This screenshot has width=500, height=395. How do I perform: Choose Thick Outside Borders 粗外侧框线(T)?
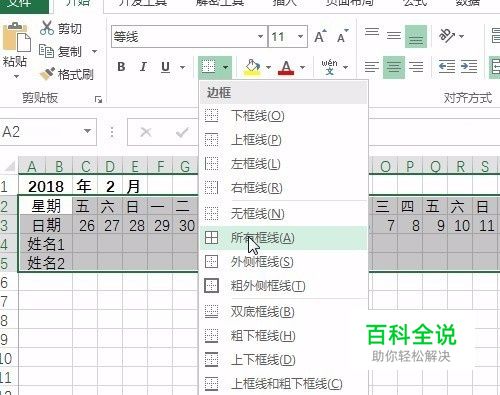283,286
